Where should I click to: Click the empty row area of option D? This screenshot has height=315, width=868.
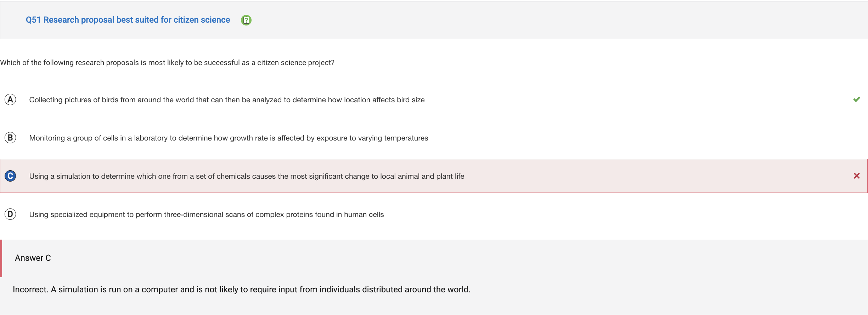pyautogui.click(x=620, y=214)
